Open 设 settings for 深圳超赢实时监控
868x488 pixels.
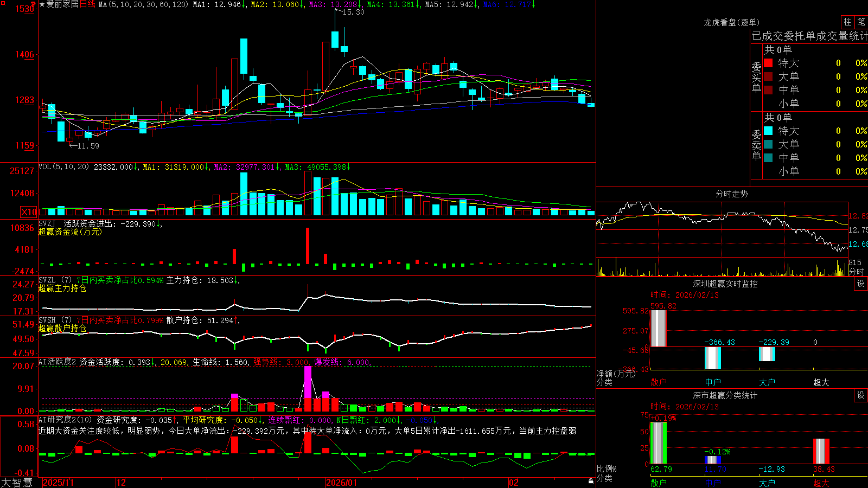(861, 284)
